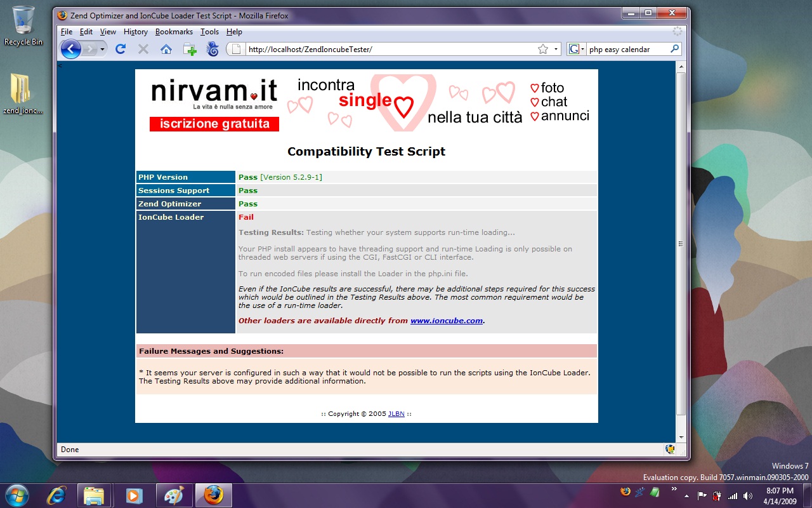Expand the URL bar history dropdown

pos(556,49)
